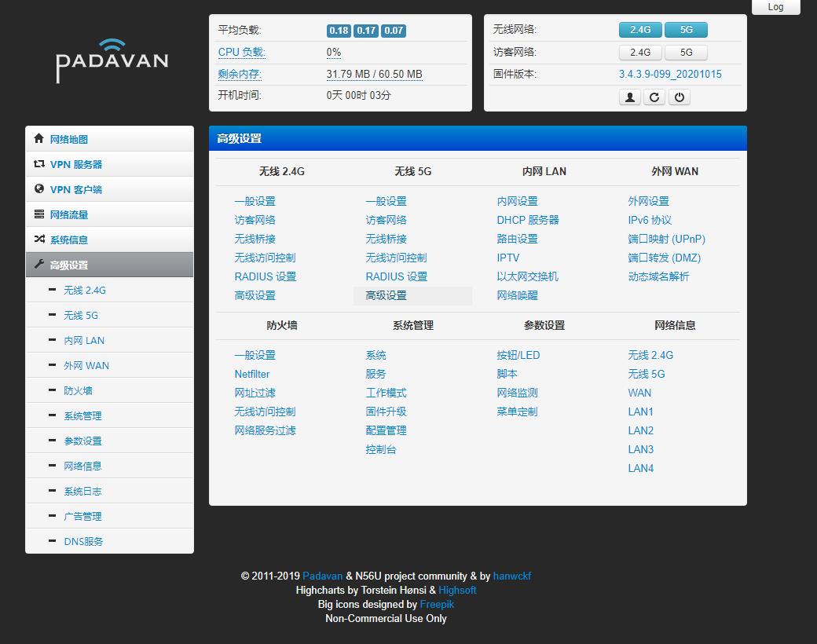
Task: Collapse the 高级设置 sidebar section
Action: 109,265
